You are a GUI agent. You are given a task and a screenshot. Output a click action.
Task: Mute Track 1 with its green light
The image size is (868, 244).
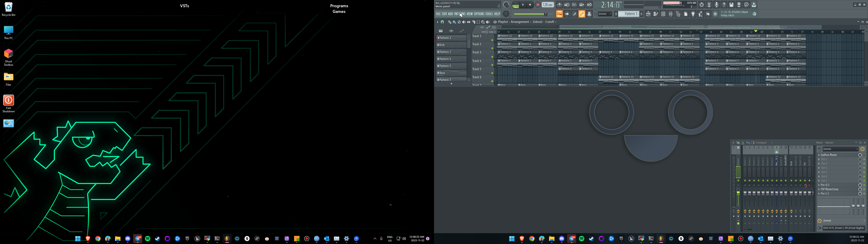click(x=492, y=40)
